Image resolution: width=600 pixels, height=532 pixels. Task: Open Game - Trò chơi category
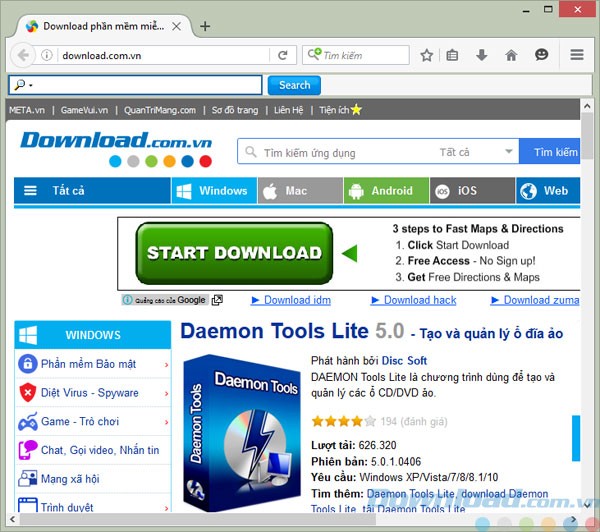coord(80,421)
